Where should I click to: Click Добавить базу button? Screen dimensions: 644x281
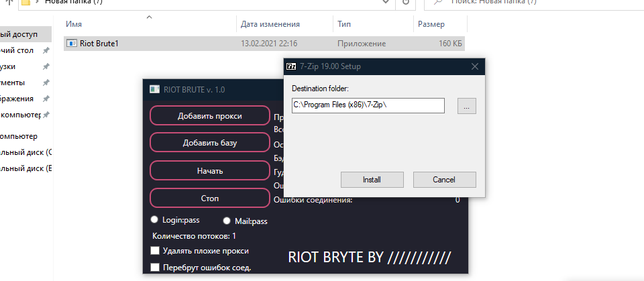point(210,143)
